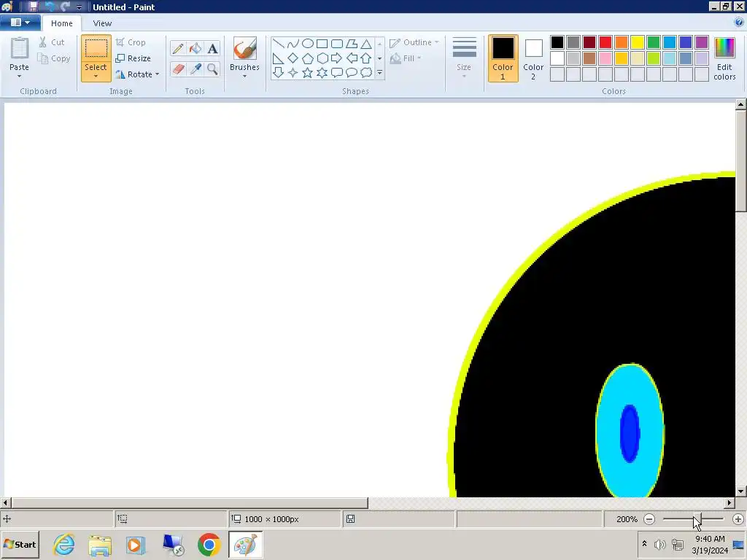Choose the Down arrow shape
747x560 pixels.
point(278,73)
